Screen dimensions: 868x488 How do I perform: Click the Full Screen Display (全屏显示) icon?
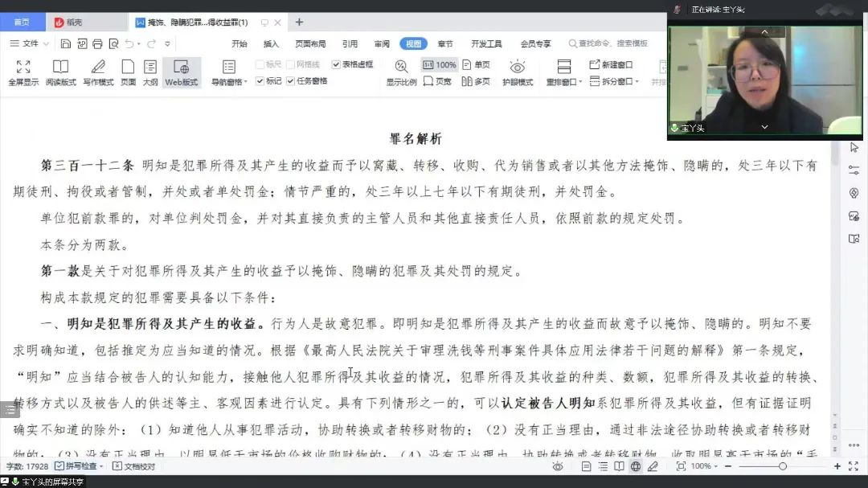[23, 72]
